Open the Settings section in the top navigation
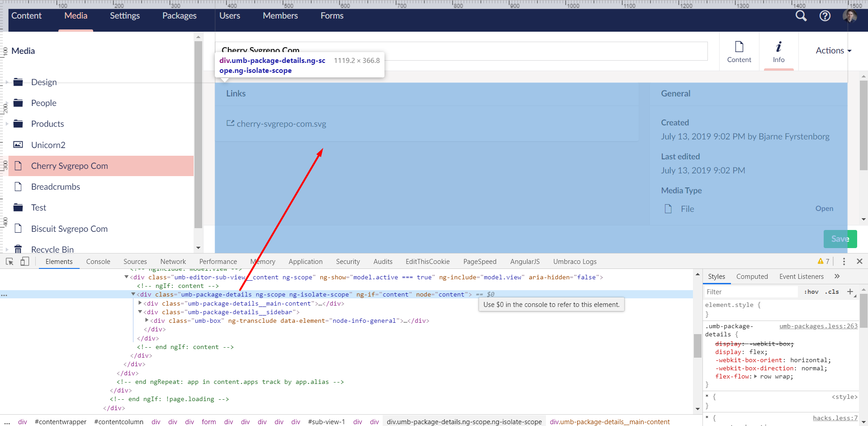 124,15
